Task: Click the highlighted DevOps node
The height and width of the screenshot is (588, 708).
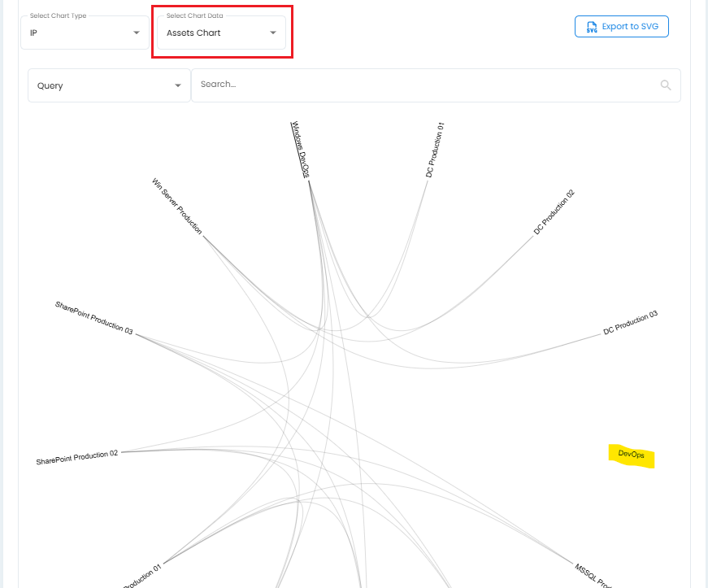Action: tap(632, 455)
